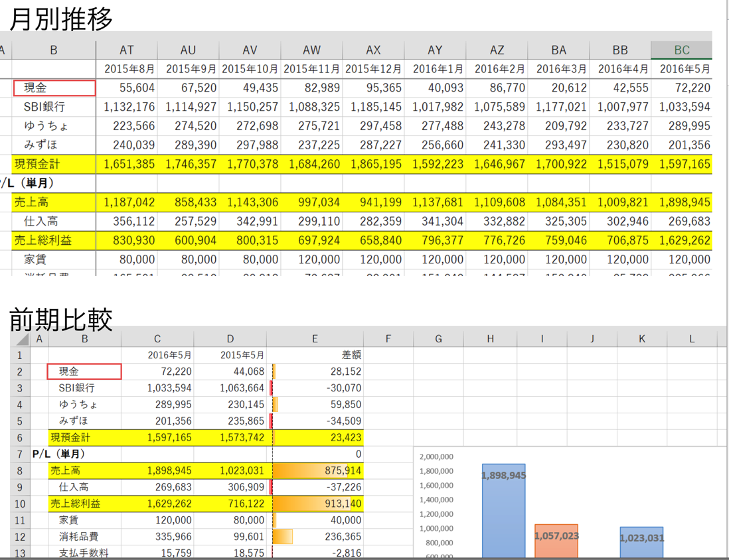Viewport: 729px width, 560px height.
Task: Select row header 8 in lower sheet
Action: (x=20, y=471)
